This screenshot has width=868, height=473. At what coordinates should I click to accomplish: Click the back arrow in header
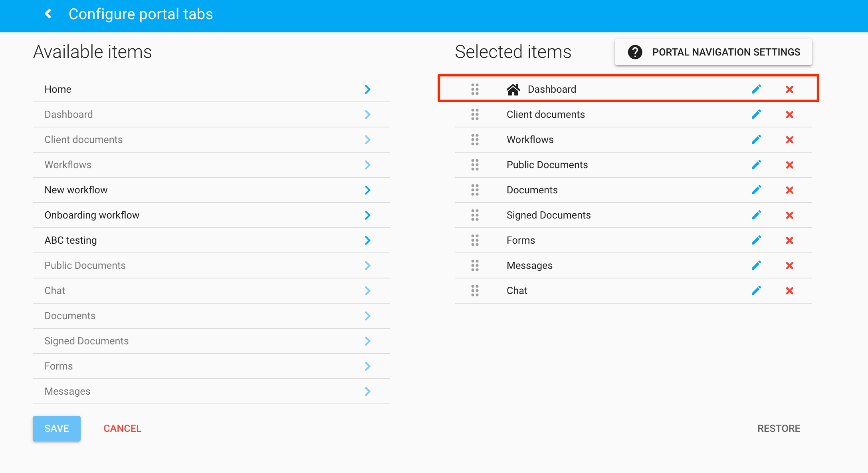[48, 14]
